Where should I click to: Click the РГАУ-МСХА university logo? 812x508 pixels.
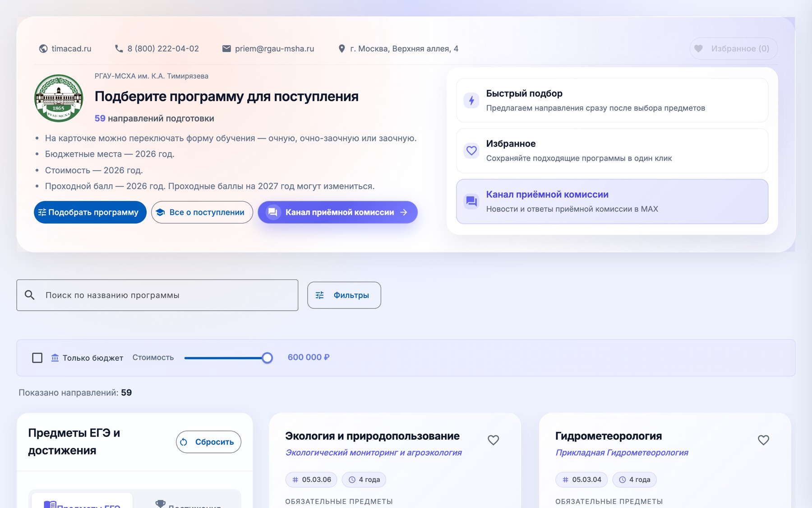[59, 98]
